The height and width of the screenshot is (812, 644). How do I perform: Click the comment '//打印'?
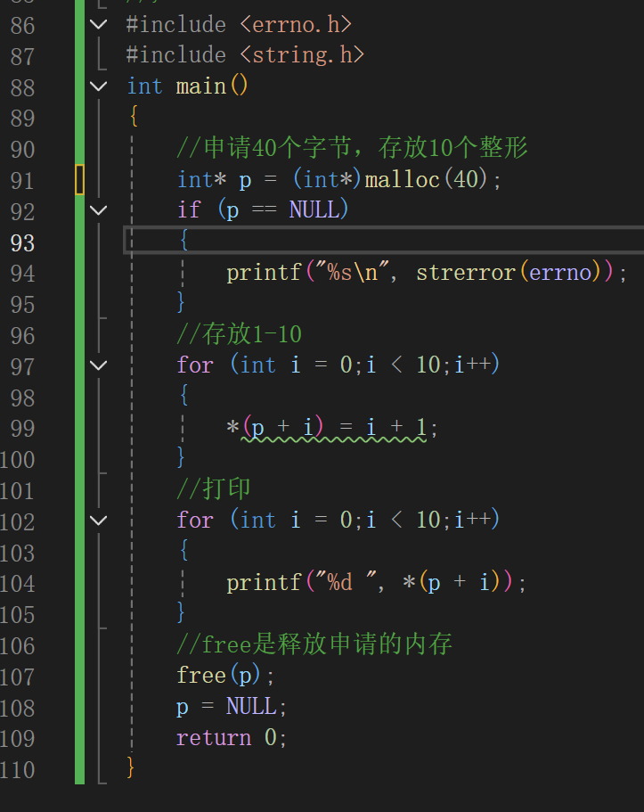[214, 488]
